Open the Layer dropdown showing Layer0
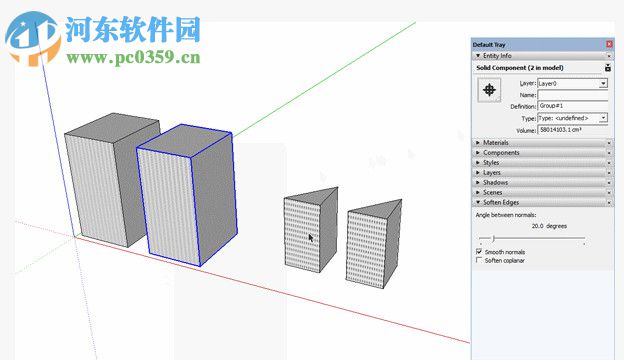Viewport: 624px width, 360px height. pyautogui.click(x=603, y=83)
